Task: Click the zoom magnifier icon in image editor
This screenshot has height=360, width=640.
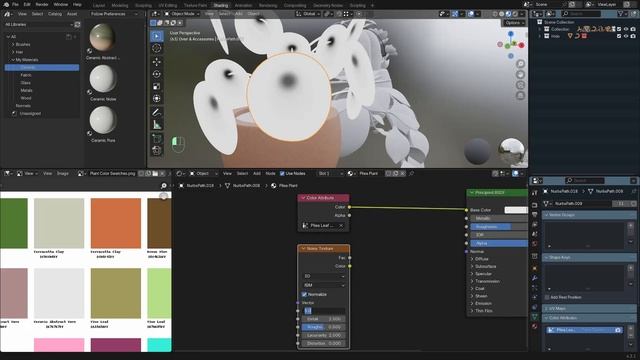Action: (164, 186)
